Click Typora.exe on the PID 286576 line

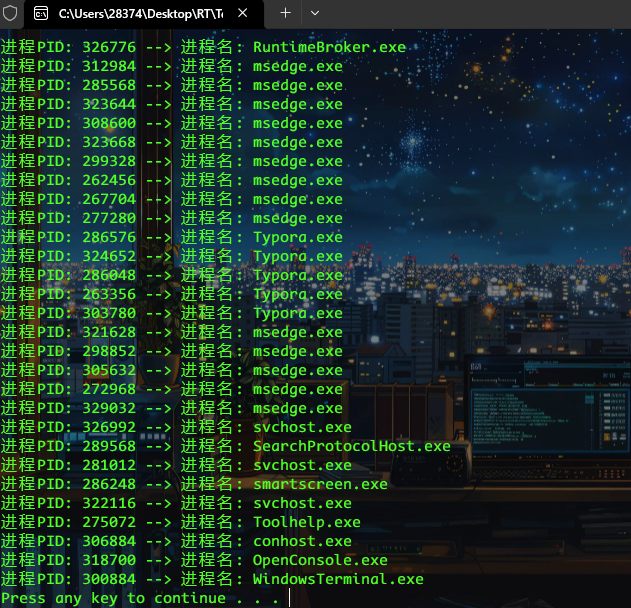298,237
